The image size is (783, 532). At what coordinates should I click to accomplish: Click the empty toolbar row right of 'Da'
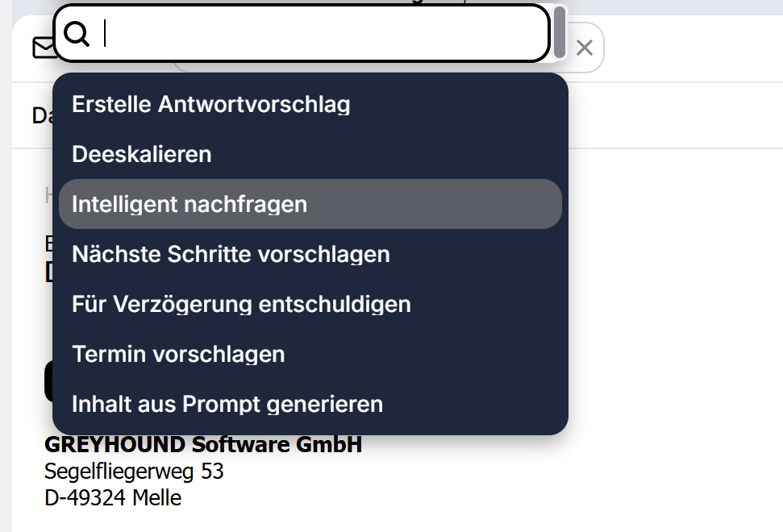(677, 116)
